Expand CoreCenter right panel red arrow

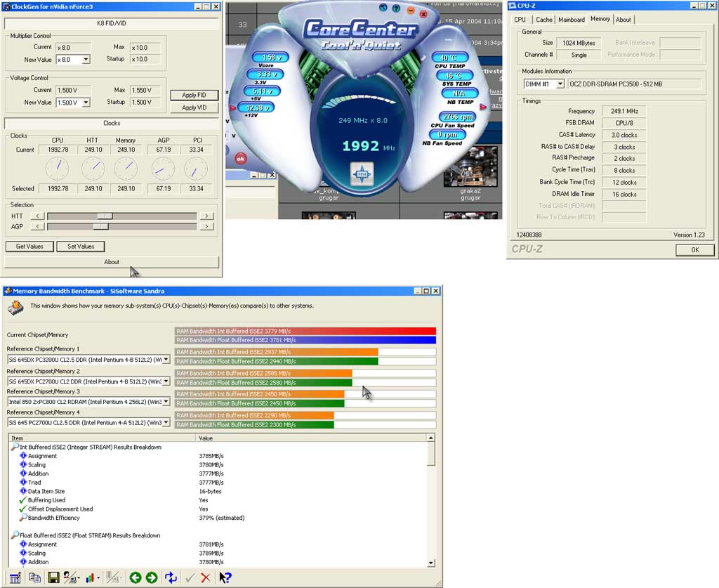[x=483, y=107]
